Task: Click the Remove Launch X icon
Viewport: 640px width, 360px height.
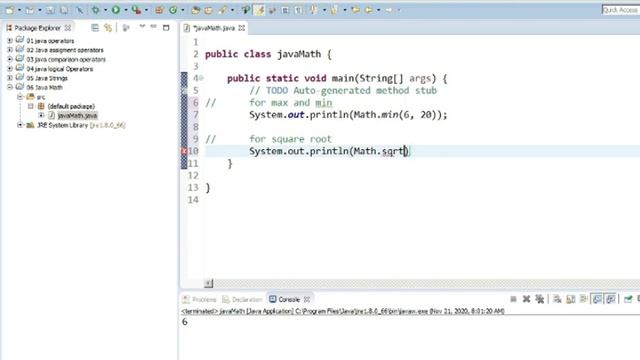Action: tap(527, 299)
